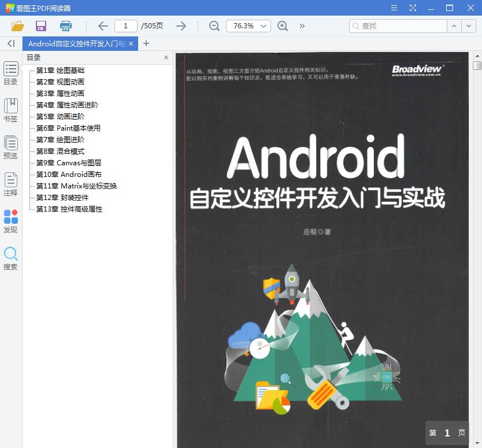Jump to 第6章 Paint基本使用
Viewport: 482px width, 448px height.
68,128
